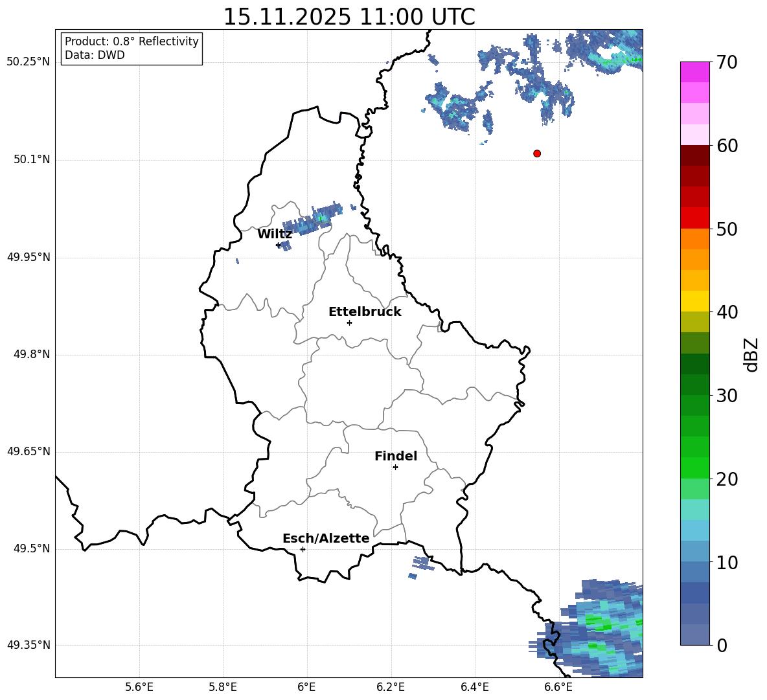Click the magenta swatch atop colorbar
This screenshot has width=767, height=700.
694,72
